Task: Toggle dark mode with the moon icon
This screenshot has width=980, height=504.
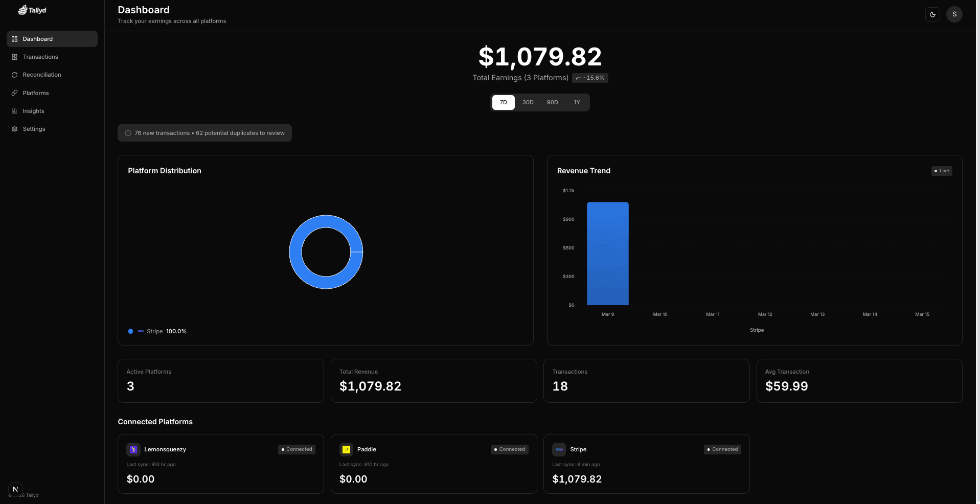Action: pos(932,14)
